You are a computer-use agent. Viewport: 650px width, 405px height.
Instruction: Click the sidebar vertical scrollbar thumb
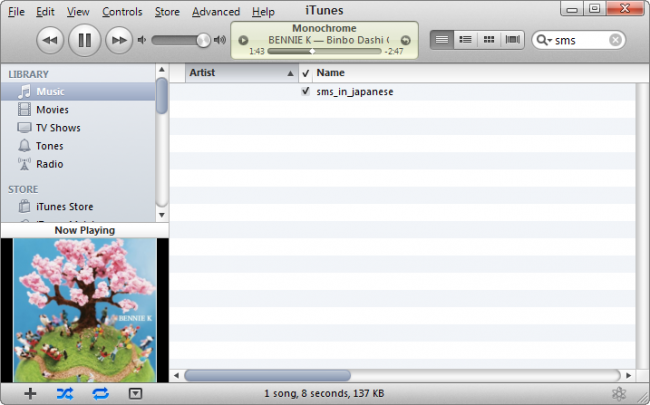click(162, 96)
